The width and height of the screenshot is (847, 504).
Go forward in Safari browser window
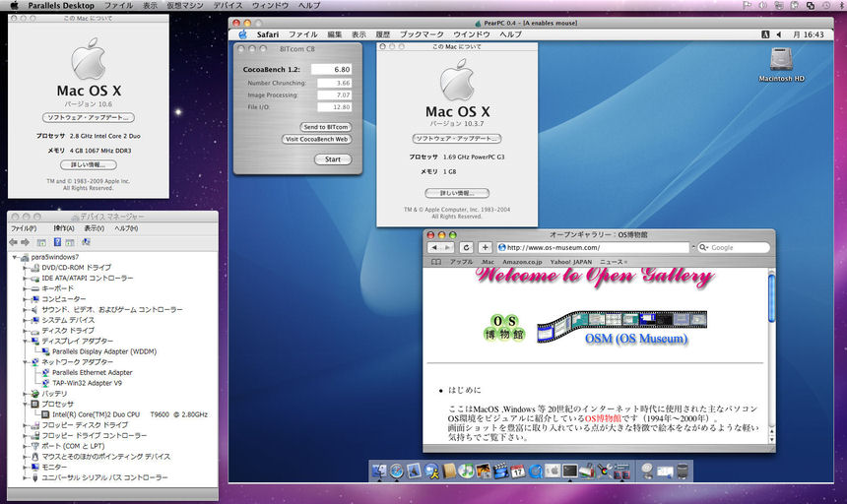tap(448, 247)
